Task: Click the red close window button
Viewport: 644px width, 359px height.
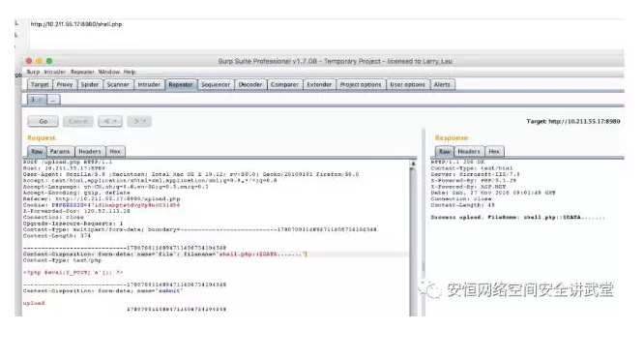Action: [29, 61]
